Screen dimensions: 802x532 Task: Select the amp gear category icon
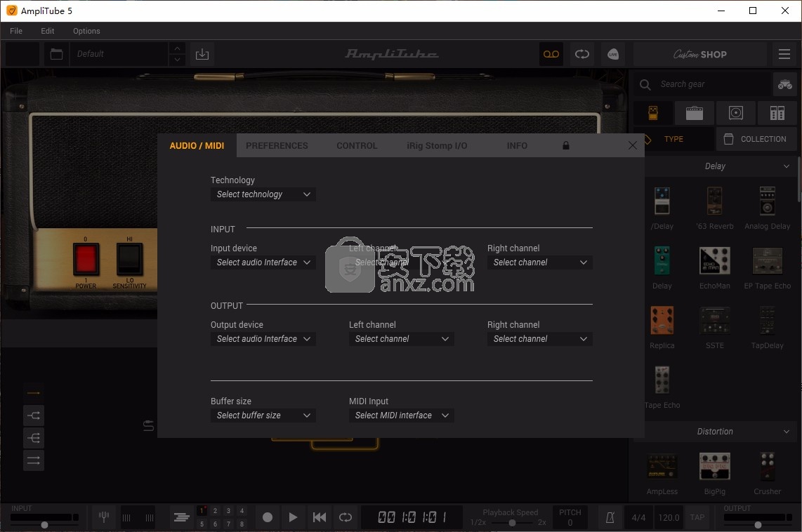click(x=694, y=113)
